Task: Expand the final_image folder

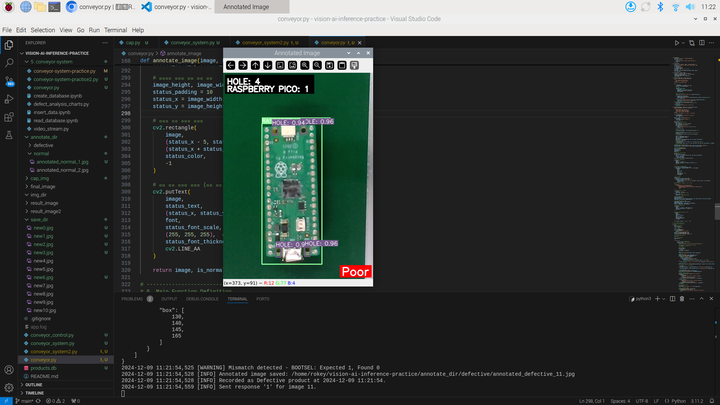Action: tap(43, 186)
